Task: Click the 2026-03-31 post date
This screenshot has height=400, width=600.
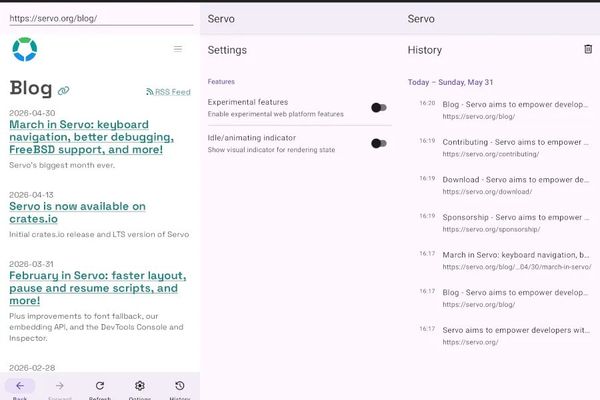Action: [31, 264]
